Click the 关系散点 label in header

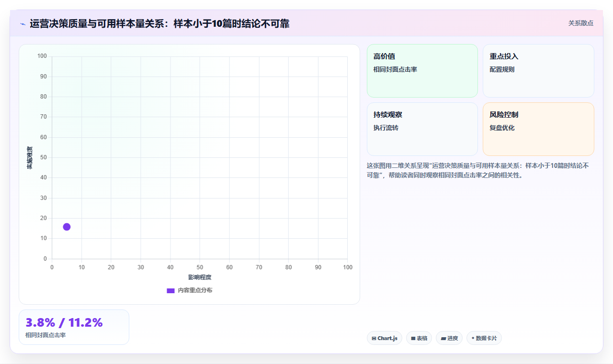tap(580, 23)
